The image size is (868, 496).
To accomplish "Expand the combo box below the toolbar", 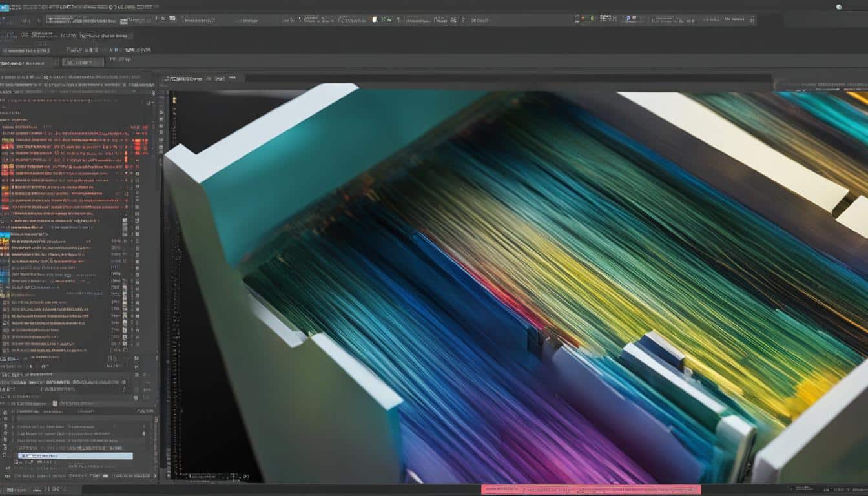I will [82, 63].
